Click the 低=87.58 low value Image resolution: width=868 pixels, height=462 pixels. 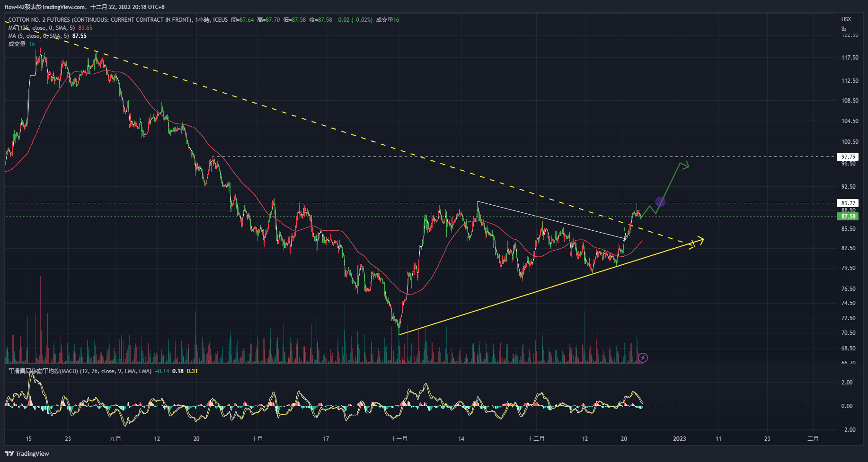click(x=294, y=20)
